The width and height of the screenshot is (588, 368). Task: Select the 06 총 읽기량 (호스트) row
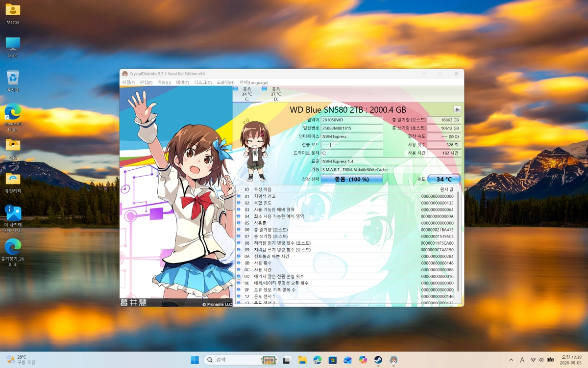click(x=345, y=230)
